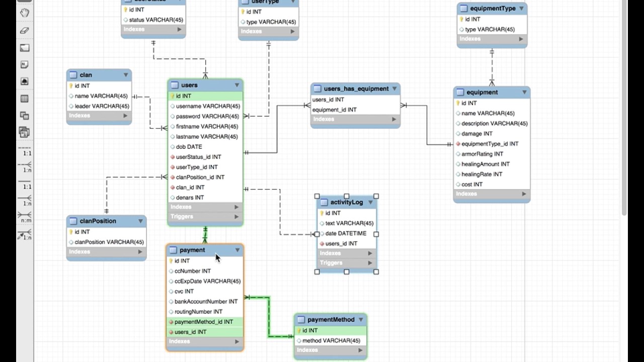Select the Routine Group tool

pyautogui.click(x=24, y=132)
